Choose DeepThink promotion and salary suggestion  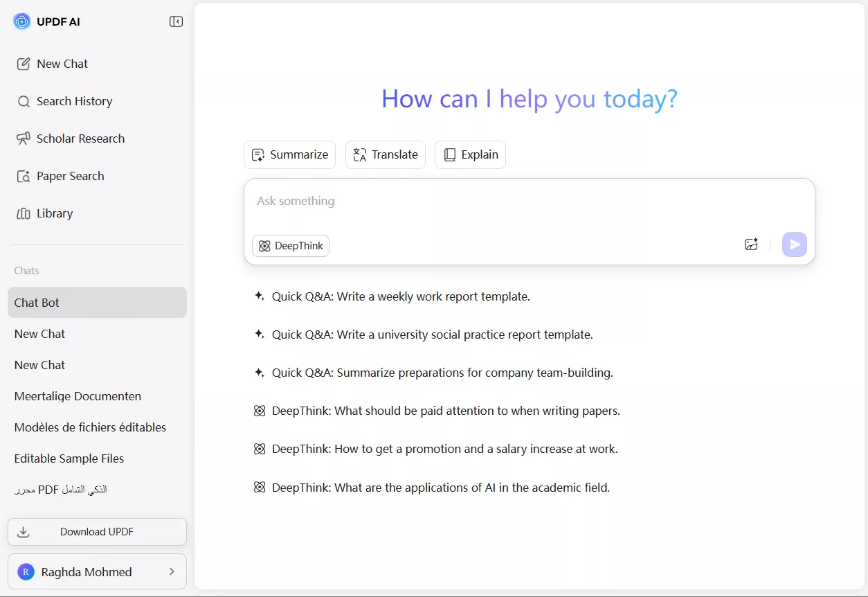(444, 449)
